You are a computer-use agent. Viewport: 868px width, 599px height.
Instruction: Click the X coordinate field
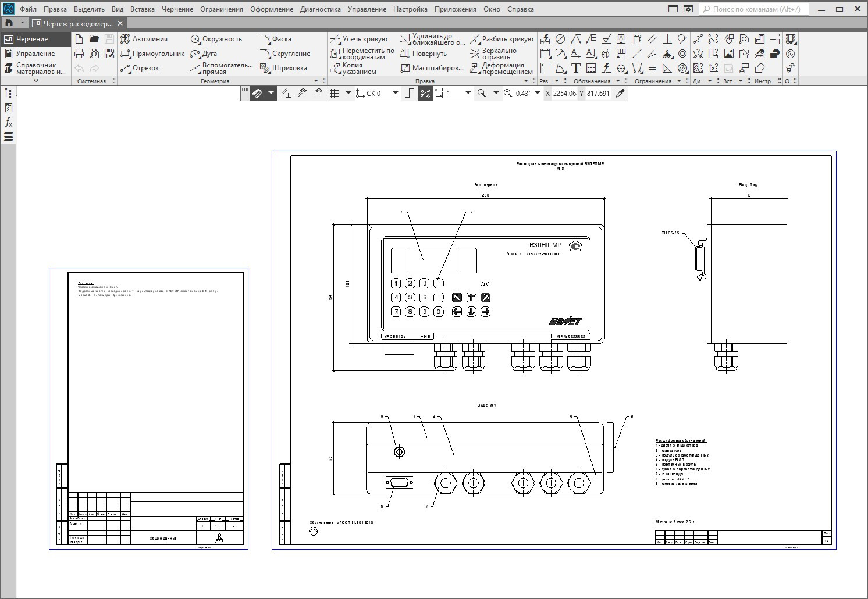pos(564,93)
